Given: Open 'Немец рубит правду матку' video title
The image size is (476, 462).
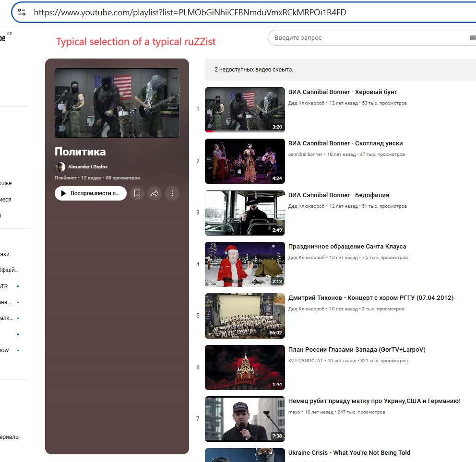Looking at the screenshot, I should click(374, 401).
